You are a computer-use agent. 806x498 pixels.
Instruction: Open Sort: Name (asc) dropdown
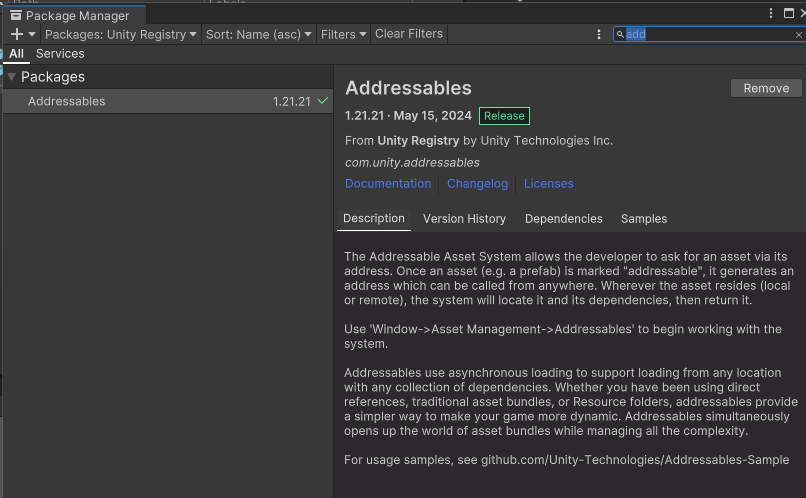(x=259, y=34)
